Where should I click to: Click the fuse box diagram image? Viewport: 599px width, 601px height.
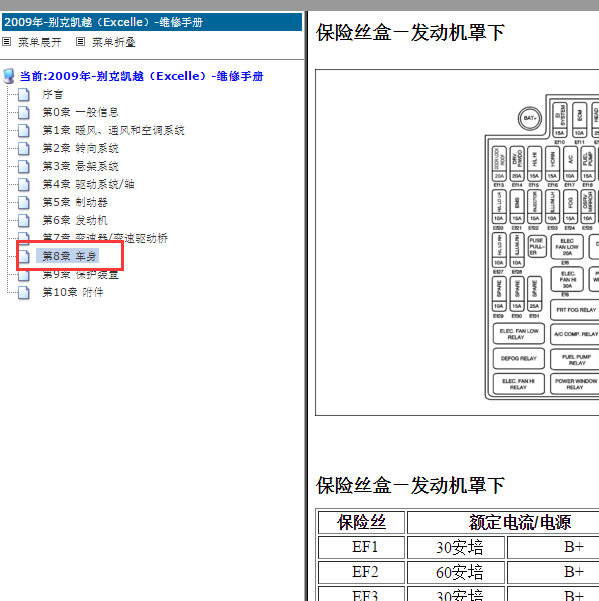(457, 242)
